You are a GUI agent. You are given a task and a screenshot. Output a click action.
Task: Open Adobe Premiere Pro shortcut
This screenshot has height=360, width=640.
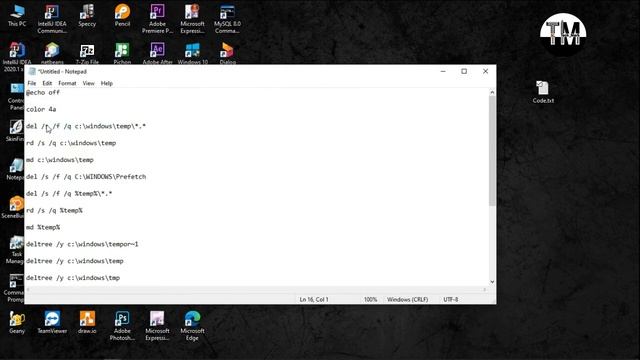click(157, 19)
